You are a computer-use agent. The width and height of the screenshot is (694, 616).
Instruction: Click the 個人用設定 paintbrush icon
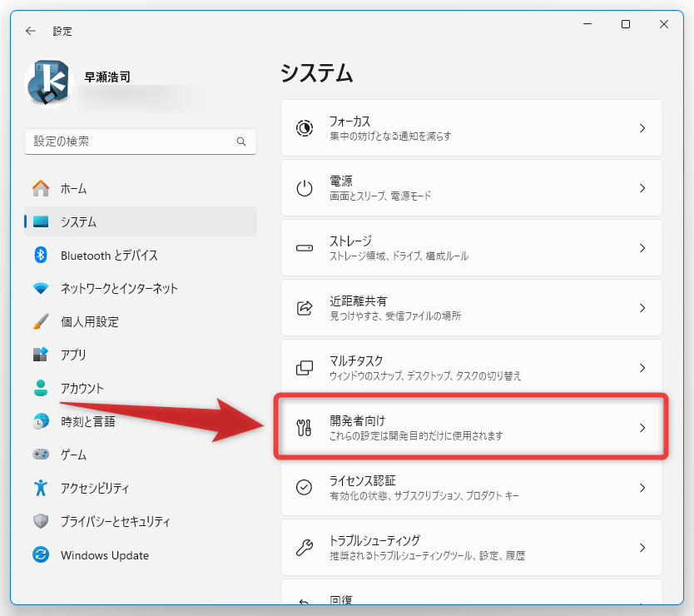pyautogui.click(x=41, y=321)
